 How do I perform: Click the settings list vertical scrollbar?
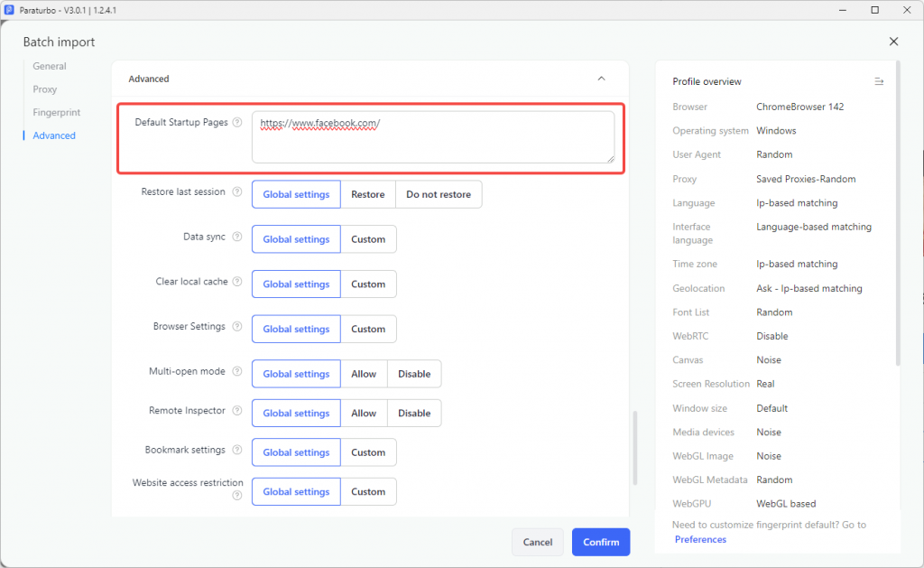coord(634,448)
